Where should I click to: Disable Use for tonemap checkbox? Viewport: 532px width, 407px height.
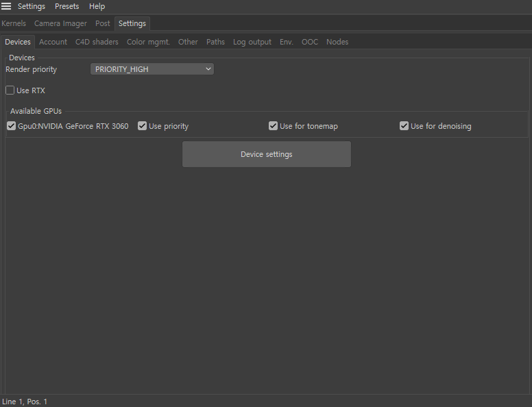[x=274, y=126]
